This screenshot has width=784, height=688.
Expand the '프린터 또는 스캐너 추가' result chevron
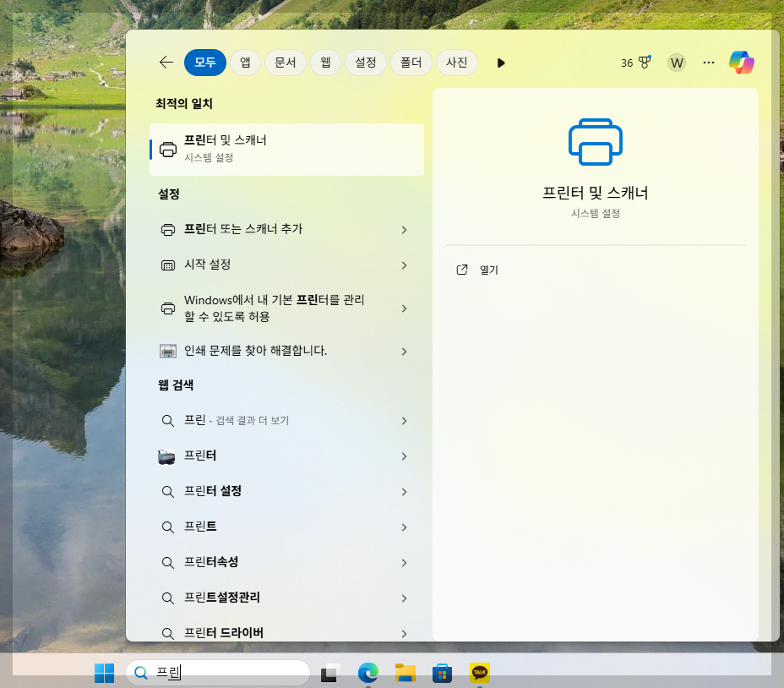[x=404, y=229]
